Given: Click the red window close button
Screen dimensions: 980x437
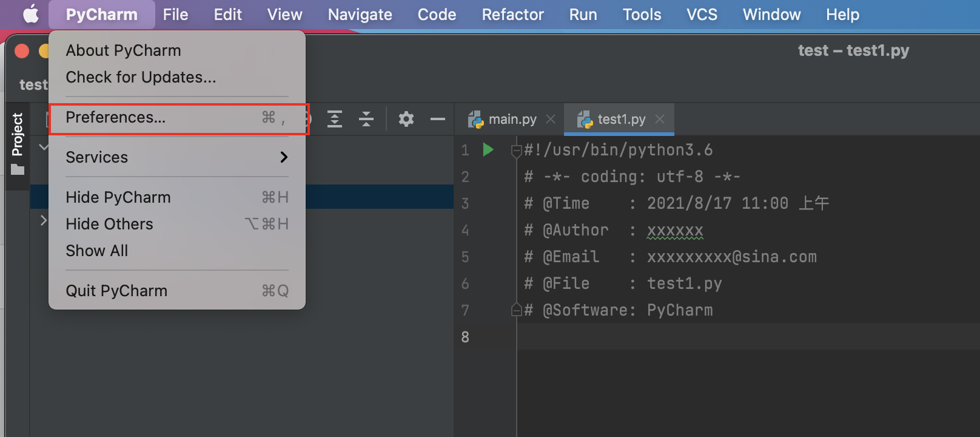Looking at the screenshot, I should click(x=22, y=51).
